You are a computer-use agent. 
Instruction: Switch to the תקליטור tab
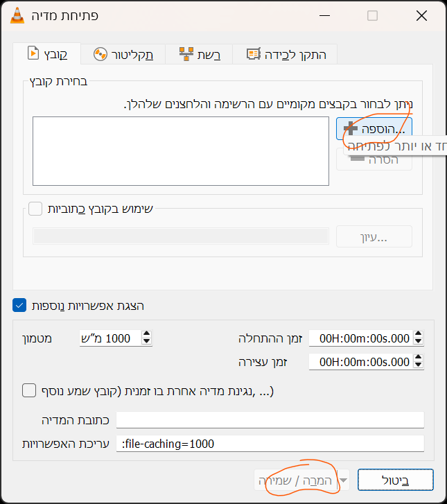click(123, 54)
